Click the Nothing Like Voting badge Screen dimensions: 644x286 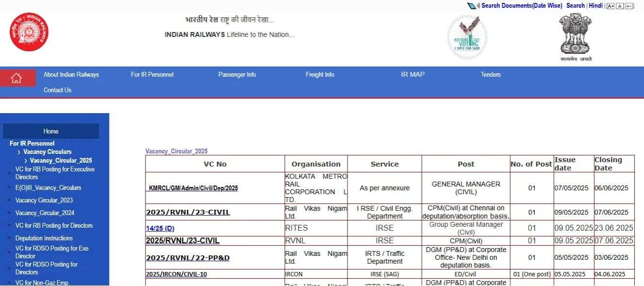coord(467,37)
